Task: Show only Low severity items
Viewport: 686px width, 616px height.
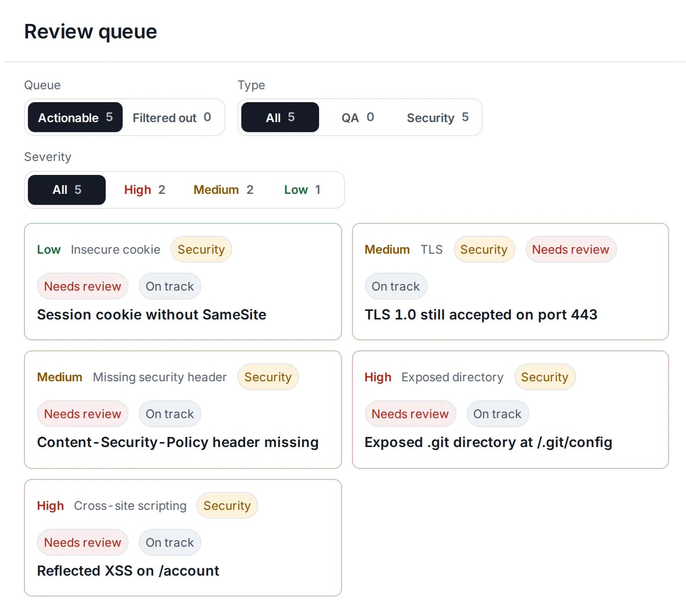Action: (302, 190)
